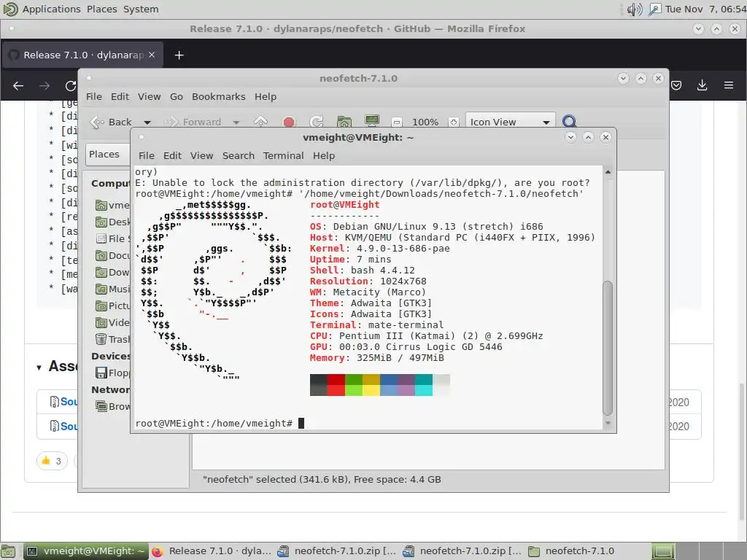Open File menu in neofetch-7.1.0 file manager
747x560 pixels.
coord(94,97)
